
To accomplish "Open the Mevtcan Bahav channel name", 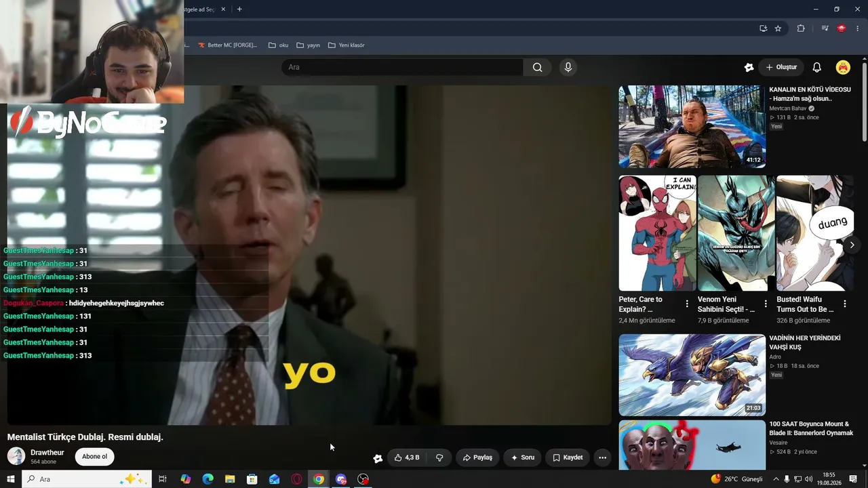I will point(788,108).
